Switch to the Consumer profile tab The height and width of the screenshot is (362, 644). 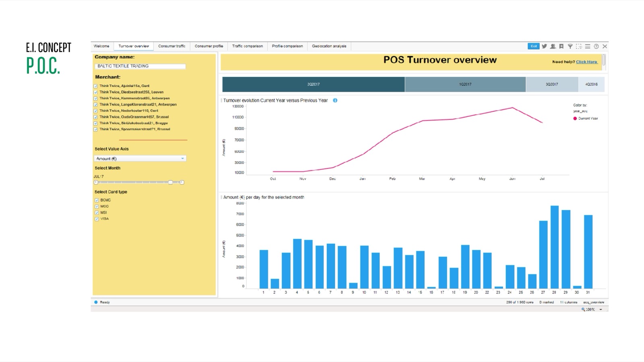208,46
